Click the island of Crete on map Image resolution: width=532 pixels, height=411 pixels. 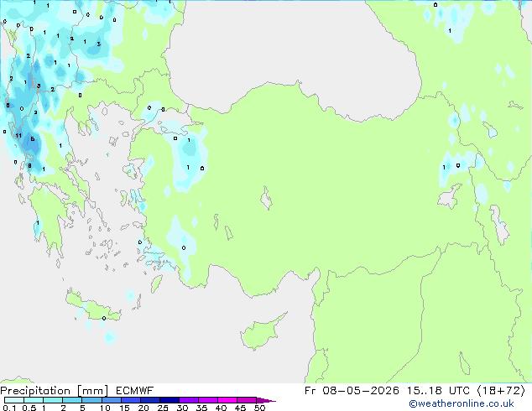92,306
